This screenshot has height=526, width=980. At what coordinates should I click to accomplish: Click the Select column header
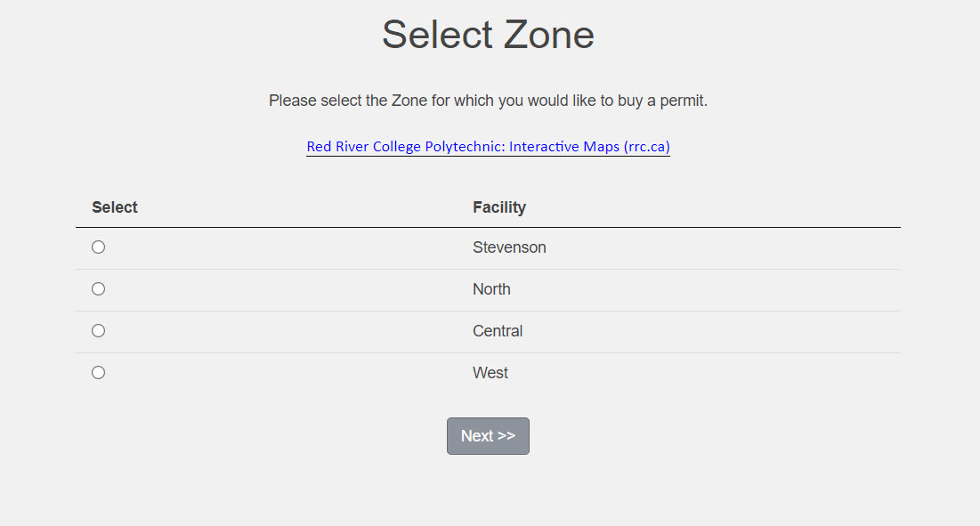click(115, 207)
